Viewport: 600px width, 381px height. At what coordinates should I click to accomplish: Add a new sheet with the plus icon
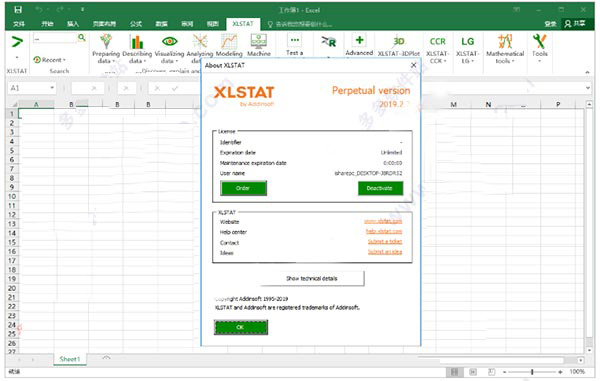(x=106, y=359)
